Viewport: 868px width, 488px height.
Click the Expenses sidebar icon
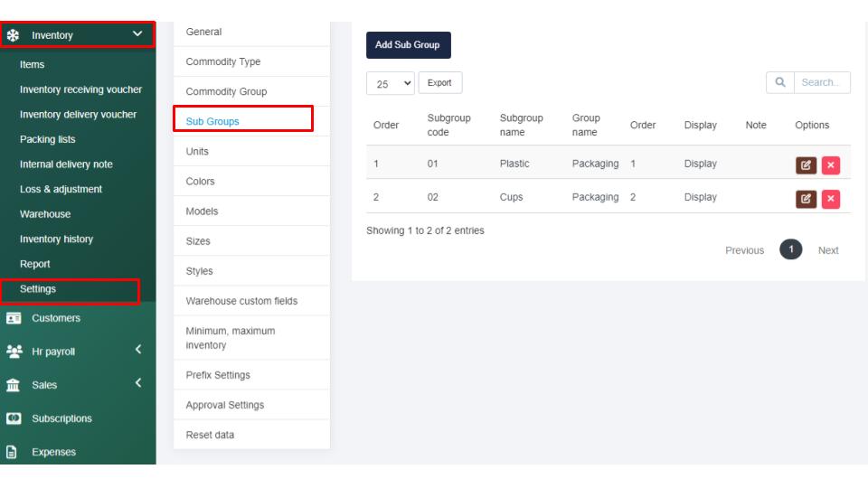pyautogui.click(x=13, y=452)
